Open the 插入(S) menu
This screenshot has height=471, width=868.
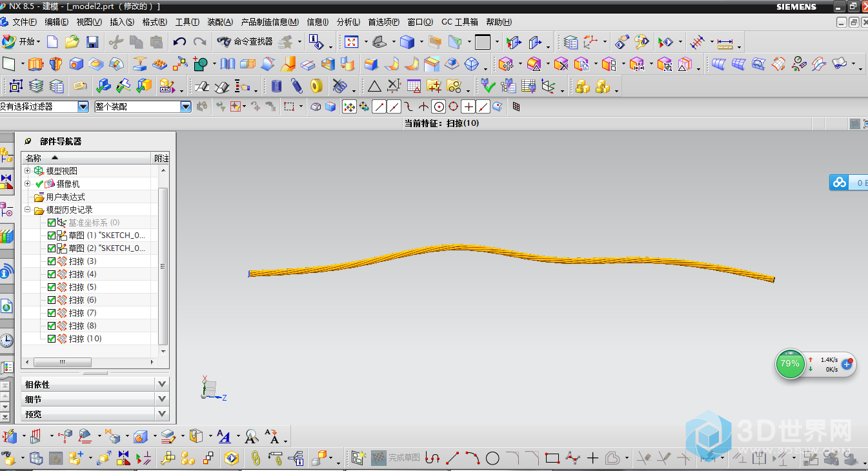point(122,22)
